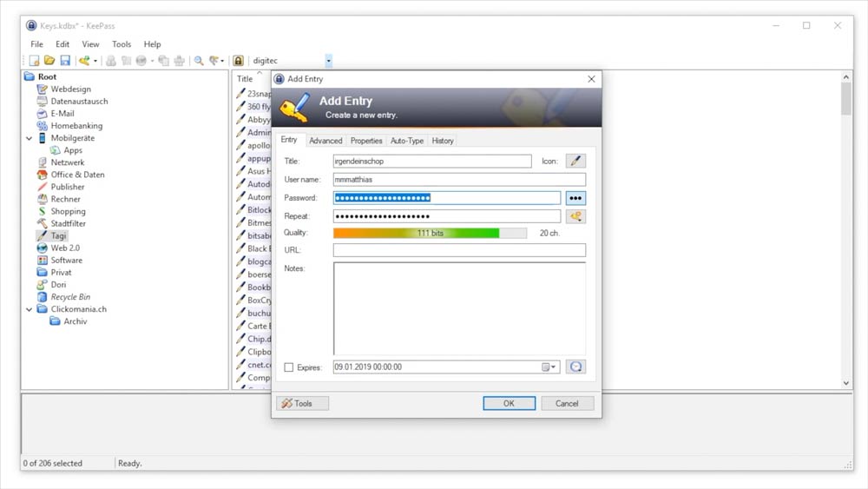Click the password quality bar showing 111 bits
This screenshot has height=489, width=868.
click(x=431, y=233)
